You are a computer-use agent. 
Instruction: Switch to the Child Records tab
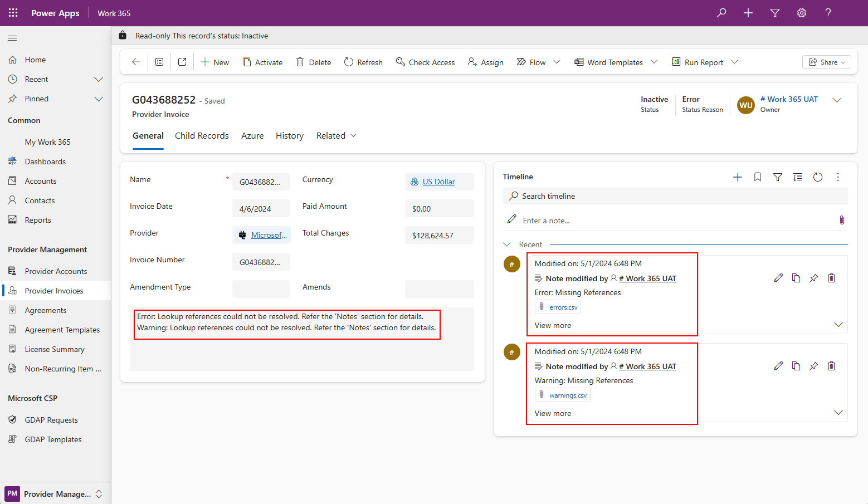point(202,135)
